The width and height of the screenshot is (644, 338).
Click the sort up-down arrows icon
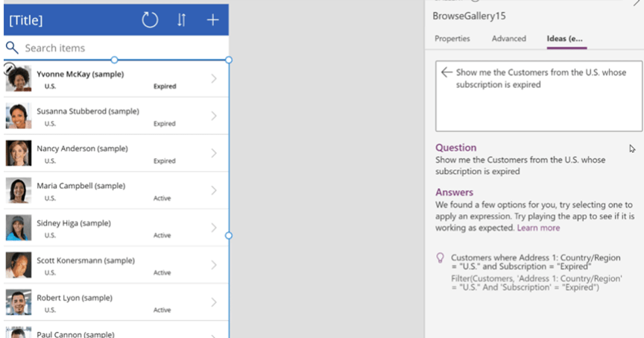(181, 20)
